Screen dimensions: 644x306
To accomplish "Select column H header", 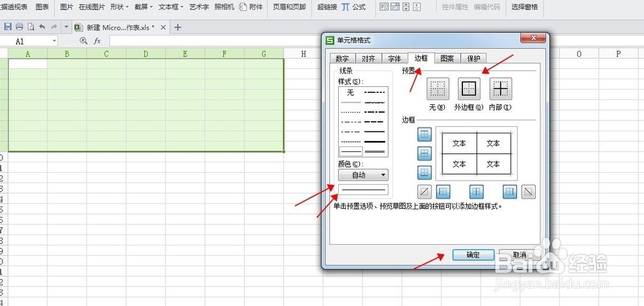I will [x=303, y=54].
